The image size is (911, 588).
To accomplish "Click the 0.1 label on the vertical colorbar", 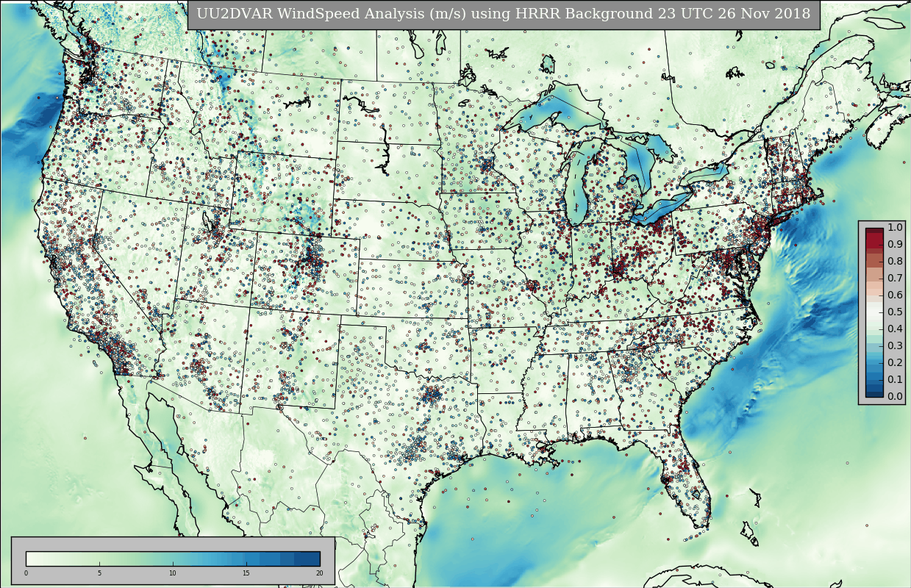I will pos(895,380).
